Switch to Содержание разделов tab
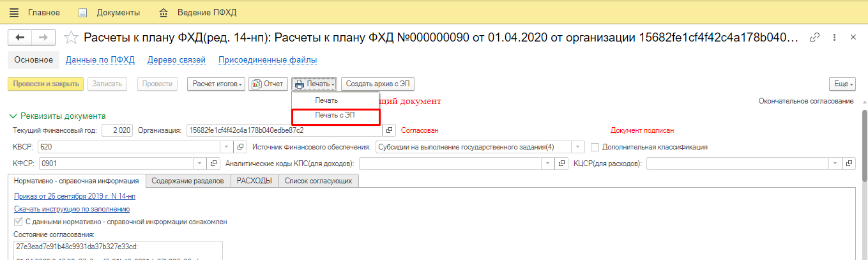The width and height of the screenshot is (868, 260). (188, 181)
